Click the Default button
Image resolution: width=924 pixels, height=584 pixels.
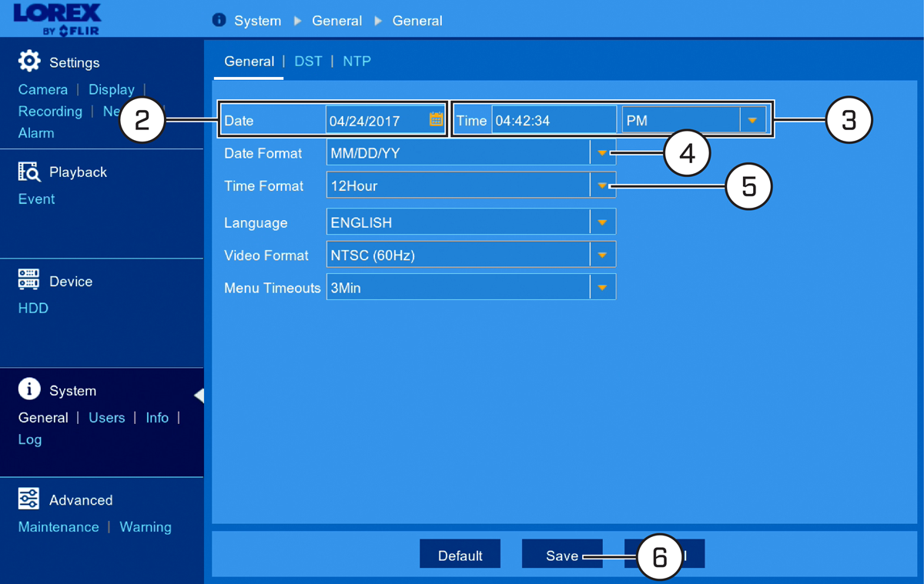pos(460,554)
